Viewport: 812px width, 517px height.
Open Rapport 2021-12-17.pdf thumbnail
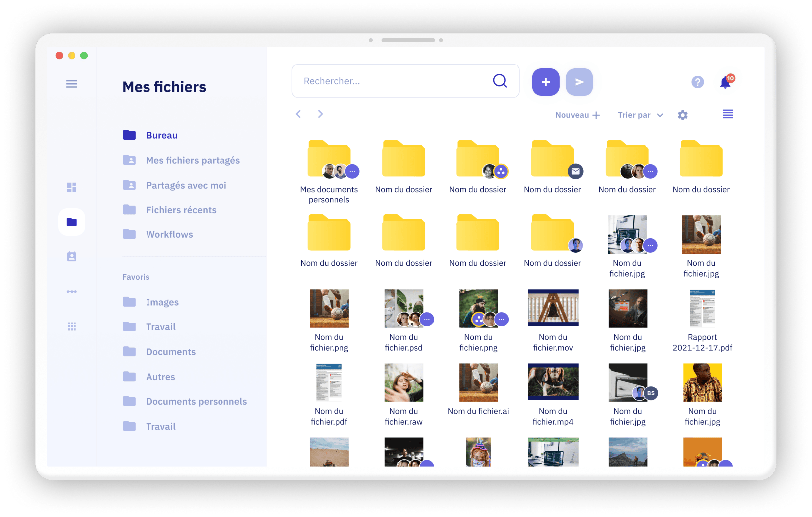pyautogui.click(x=702, y=309)
